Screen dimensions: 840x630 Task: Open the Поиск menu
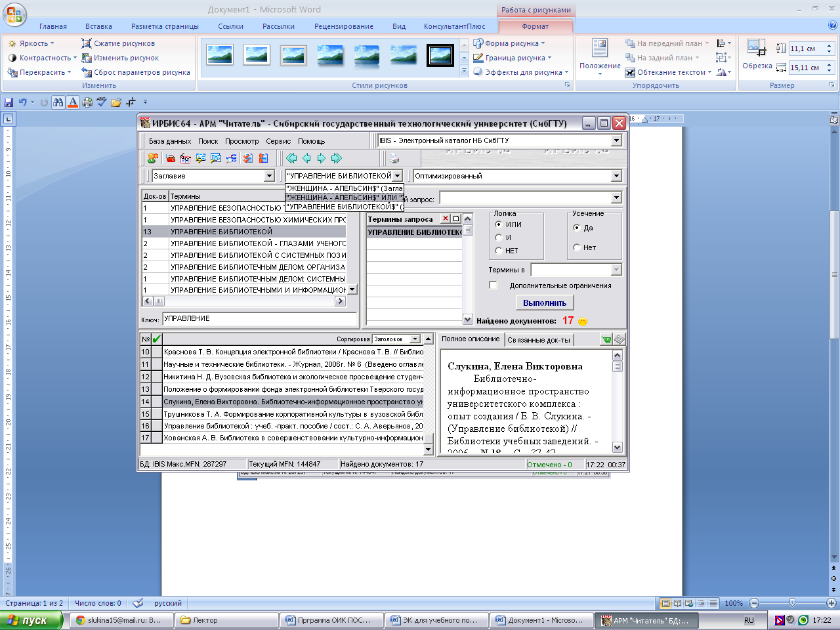click(x=208, y=141)
